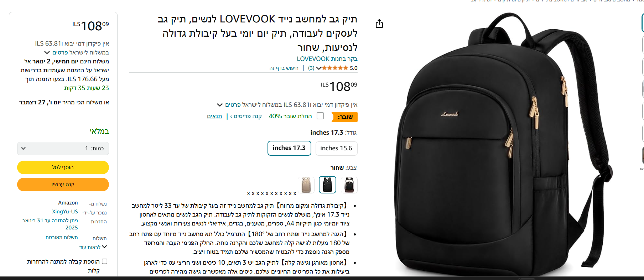This screenshot has height=280, width=644.
Task: Select the beige backpack color swatch
Action: [306, 185]
